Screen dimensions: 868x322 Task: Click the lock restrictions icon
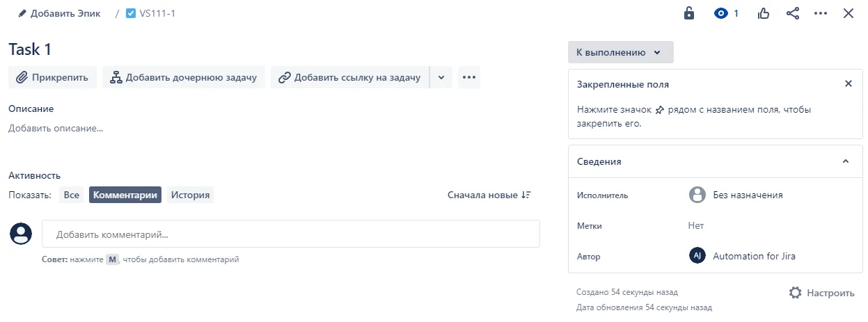point(689,13)
